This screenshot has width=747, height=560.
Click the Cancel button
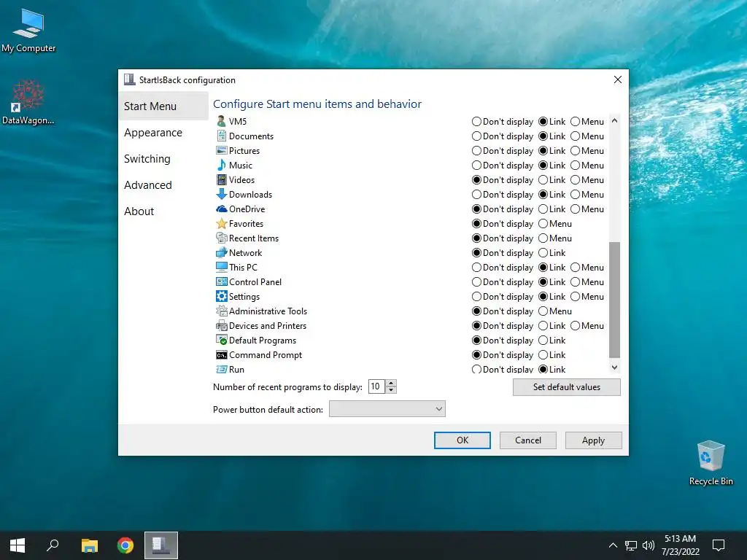click(528, 440)
